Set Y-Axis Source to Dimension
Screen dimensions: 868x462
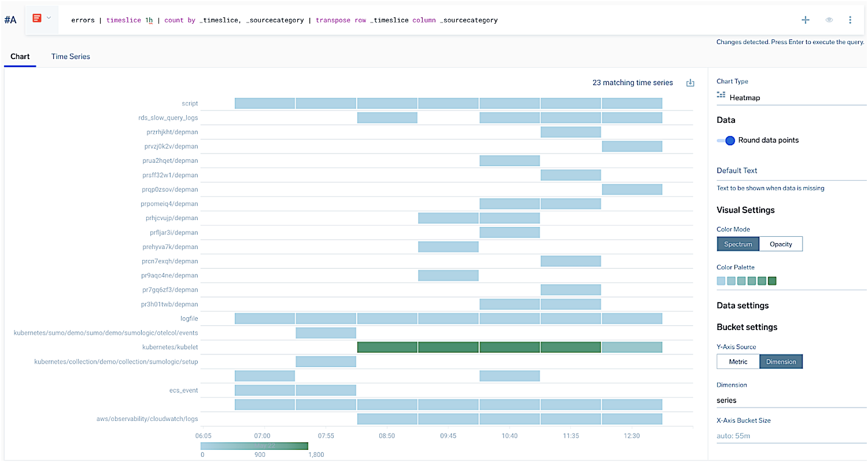pyautogui.click(x=780, y=362)
